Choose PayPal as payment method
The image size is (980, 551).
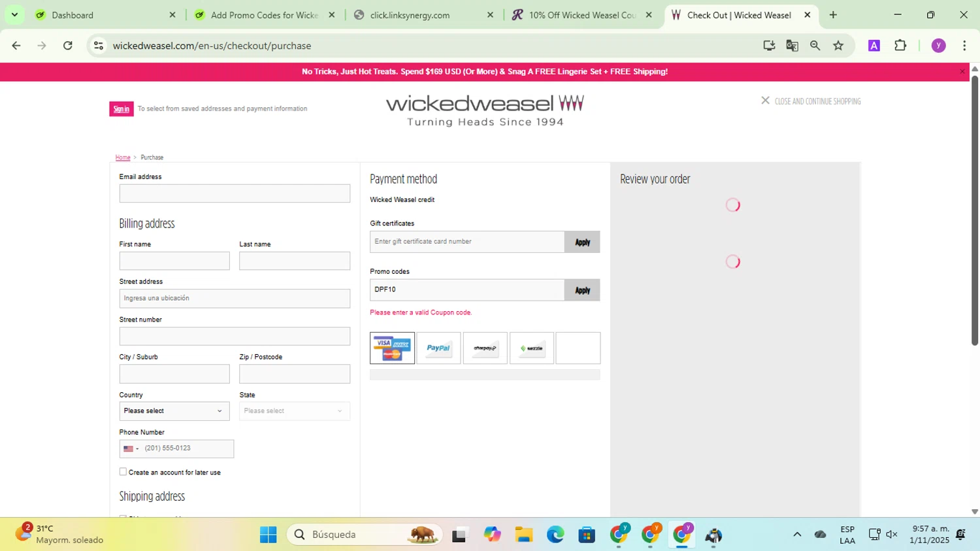tap(438, 348)
